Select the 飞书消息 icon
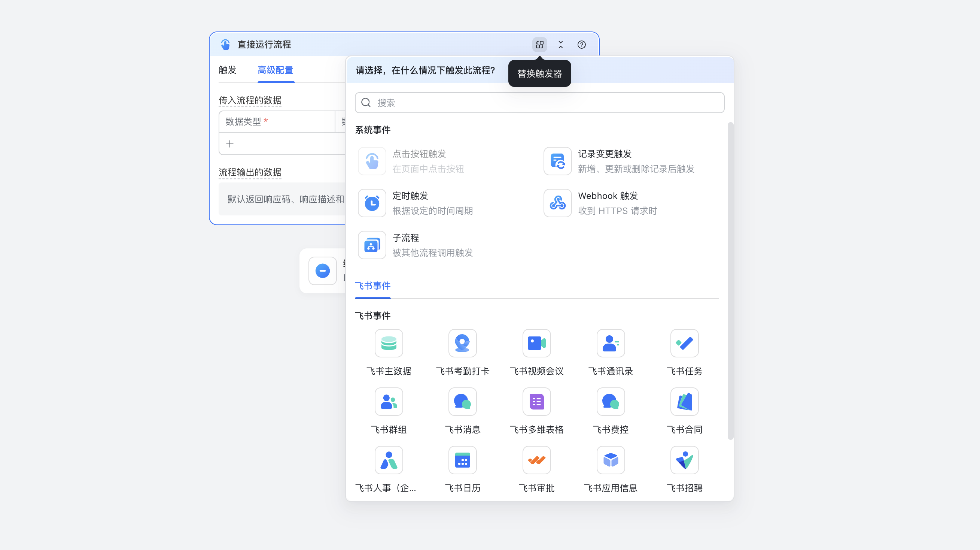 click(x=462, y=402)
